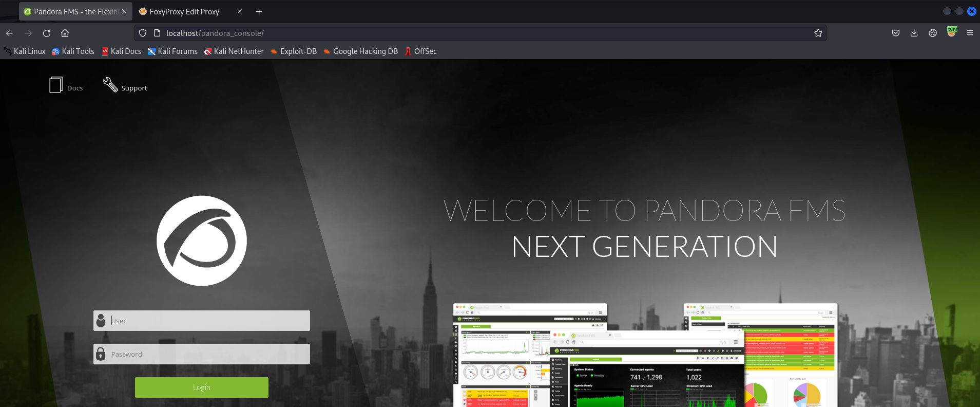Image resolution: width=980 pixels, height=407 pixels.
Task: Click the middle dark dashboard screenshot thumbnail
Action: pos(647,369)
